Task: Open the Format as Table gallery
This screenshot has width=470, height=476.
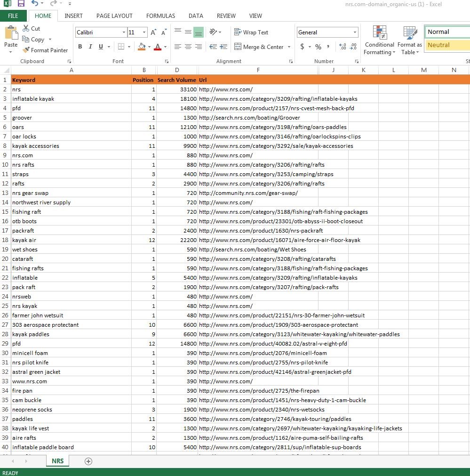Action: tap(410, 40)
